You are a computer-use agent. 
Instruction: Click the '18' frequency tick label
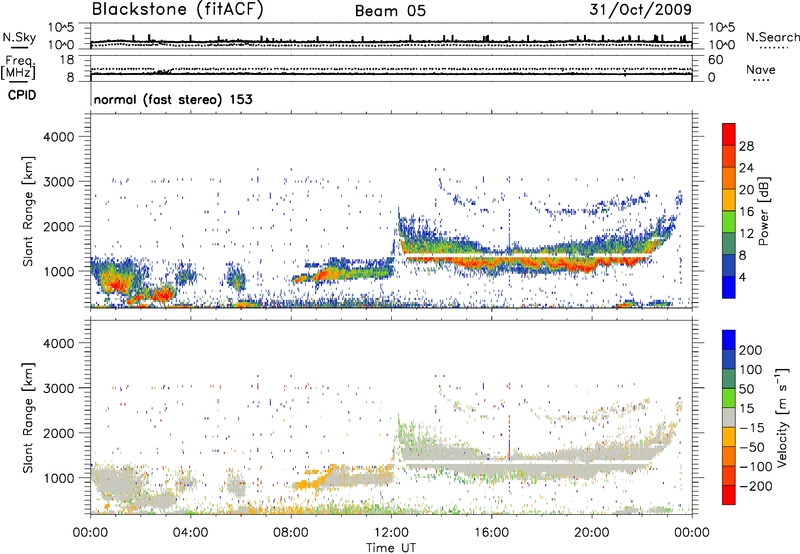[66, 60]
